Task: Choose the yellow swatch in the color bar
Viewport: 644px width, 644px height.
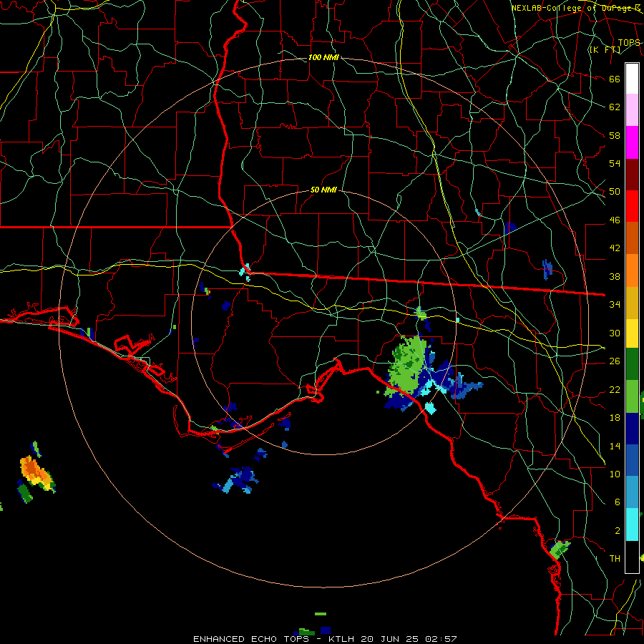Action: 632,333
